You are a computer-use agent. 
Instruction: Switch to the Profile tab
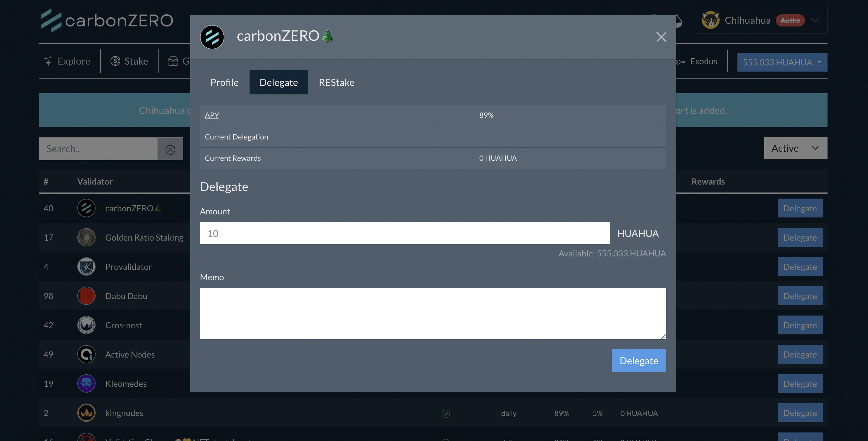coord(224,82)
